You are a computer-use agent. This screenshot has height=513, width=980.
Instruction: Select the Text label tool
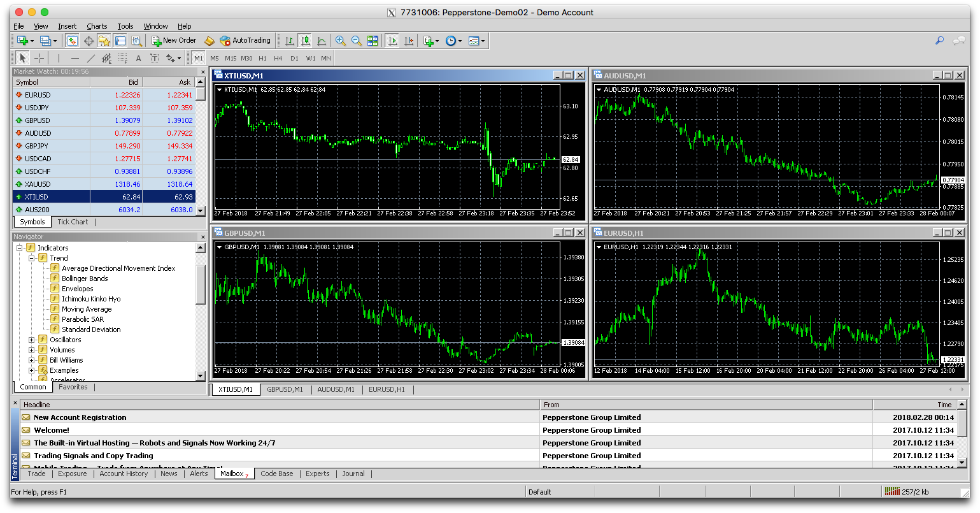pyautogui.click(x=153, y=57)
